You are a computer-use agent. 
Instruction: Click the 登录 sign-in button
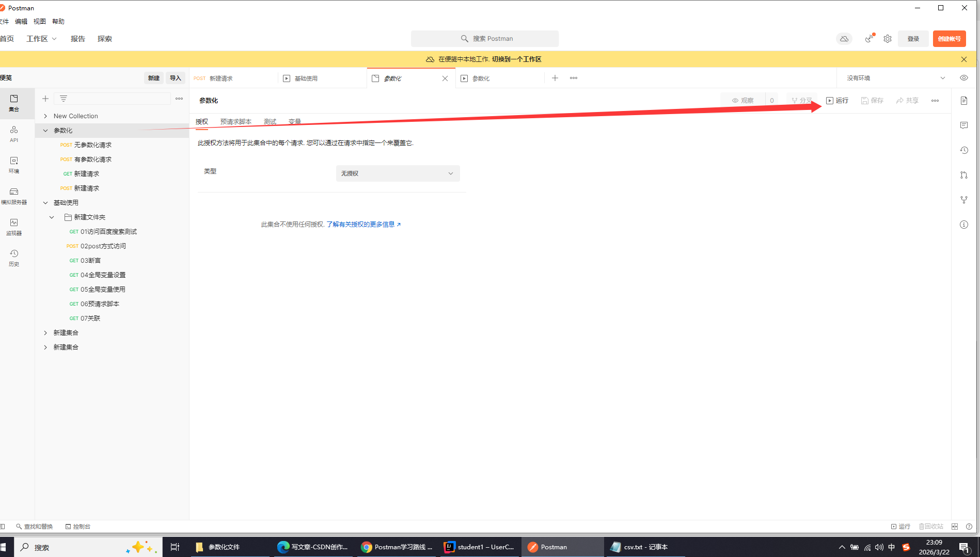(913, 39)
